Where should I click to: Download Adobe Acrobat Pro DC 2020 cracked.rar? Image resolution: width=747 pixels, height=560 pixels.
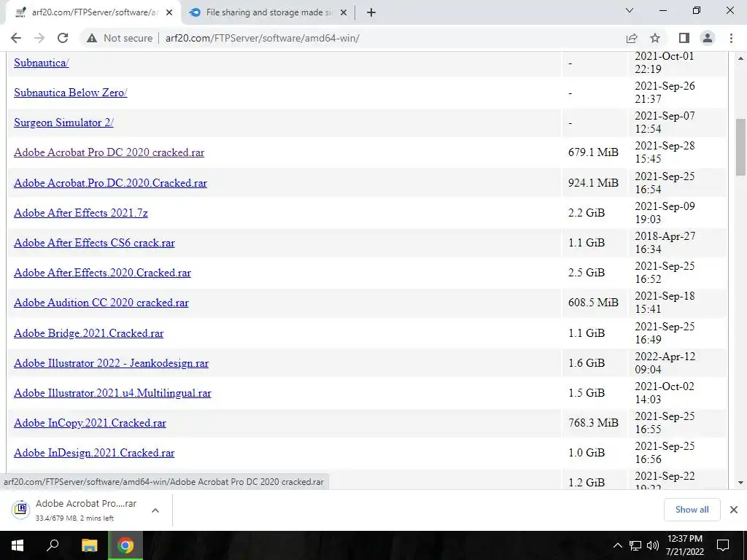[109, 152]
